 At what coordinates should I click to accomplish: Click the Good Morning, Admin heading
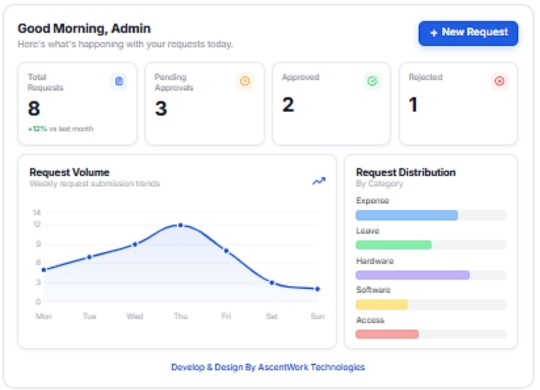pos(84,29)
